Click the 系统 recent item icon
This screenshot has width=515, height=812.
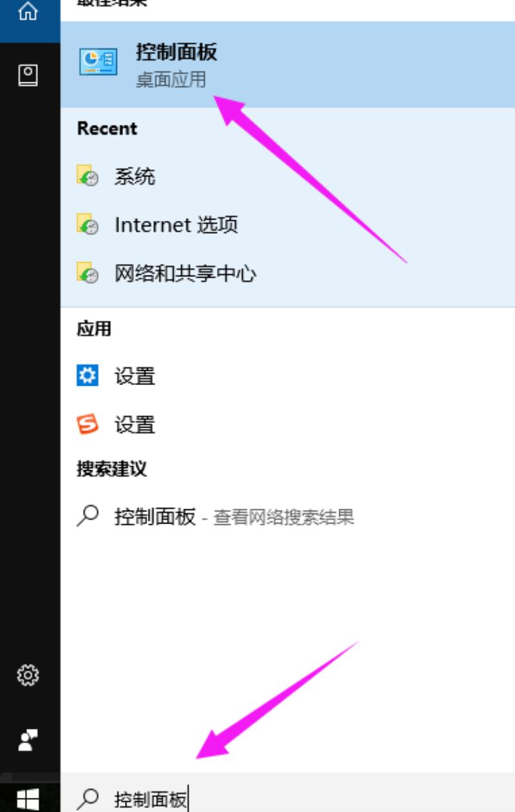[x=88, y=176]
